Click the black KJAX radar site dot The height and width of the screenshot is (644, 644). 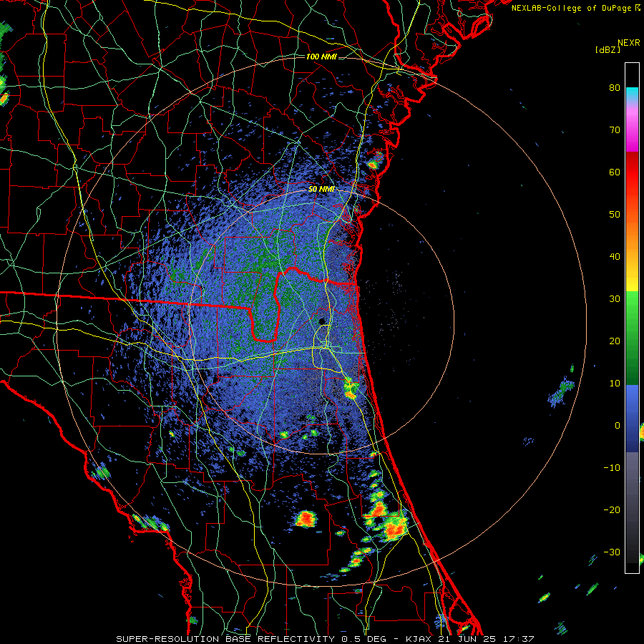point(322,321)
